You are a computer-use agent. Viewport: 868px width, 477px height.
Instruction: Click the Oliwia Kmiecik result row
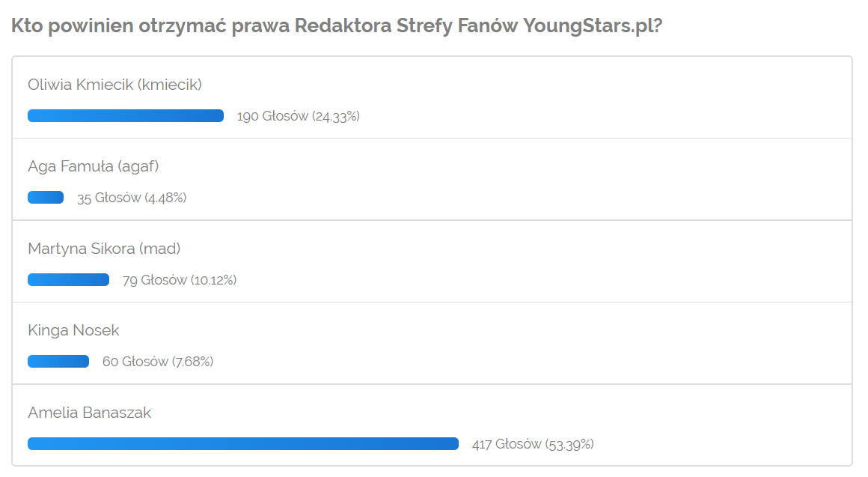pos(432,97)
